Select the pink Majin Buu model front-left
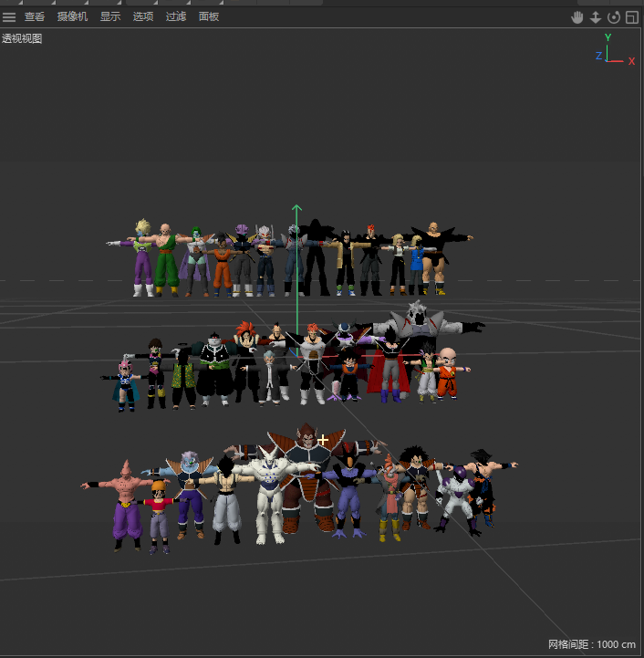This screenshot has width=644, height=658. [123, 505]
